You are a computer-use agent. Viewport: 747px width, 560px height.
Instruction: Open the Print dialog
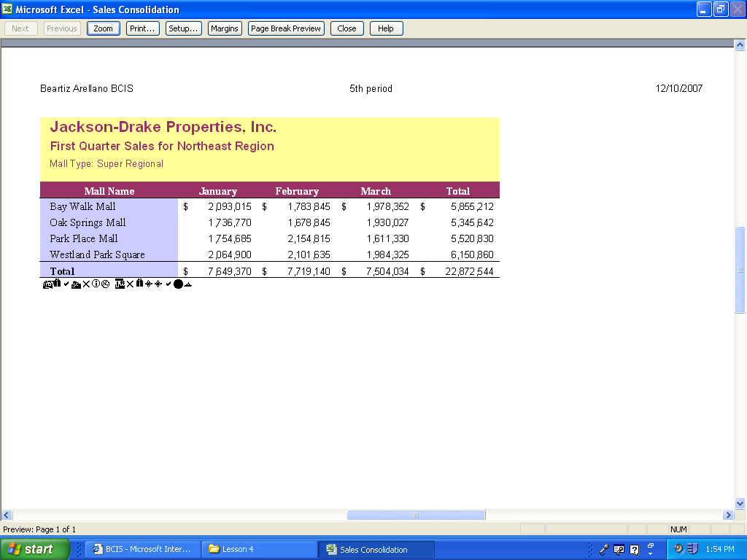[142, 28]
